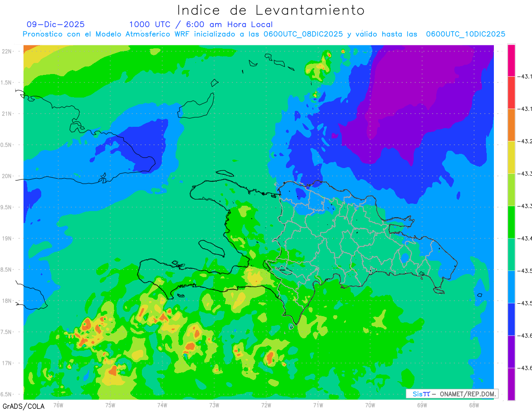Click the title Indice de Levantamiento
The height and width of the screenshot is (411, 532).
point(271,10)
